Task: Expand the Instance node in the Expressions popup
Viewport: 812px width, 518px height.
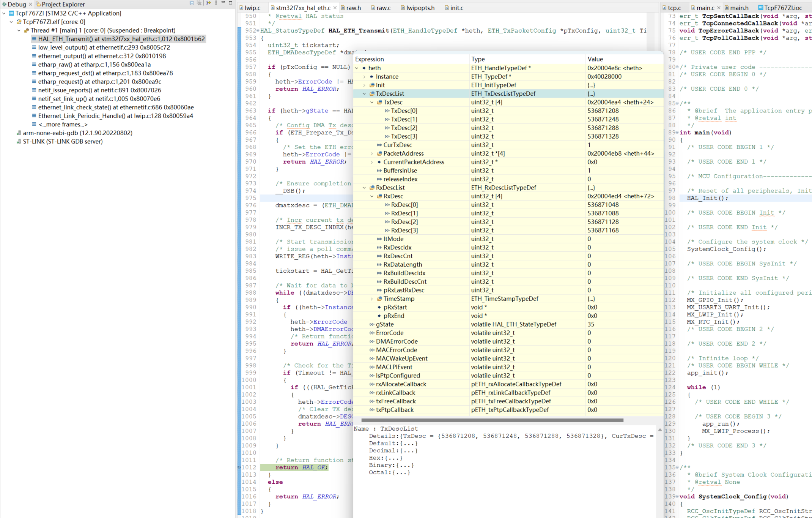Action: pos(364,76)
